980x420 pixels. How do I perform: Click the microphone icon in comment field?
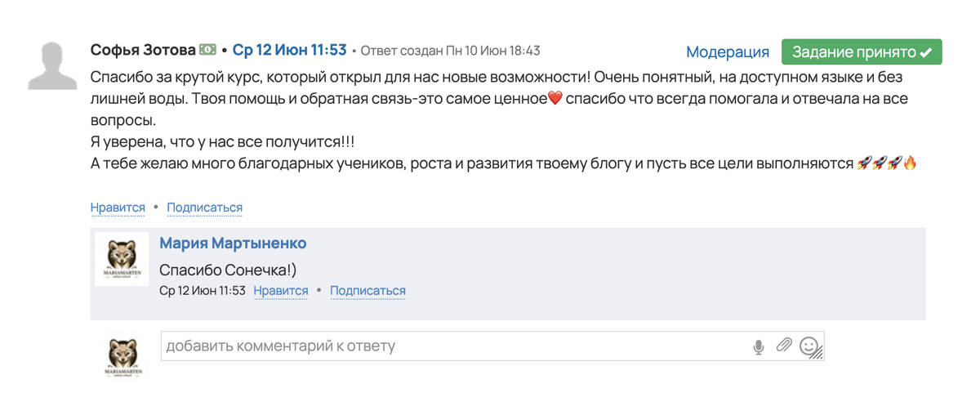click(758, 346)
